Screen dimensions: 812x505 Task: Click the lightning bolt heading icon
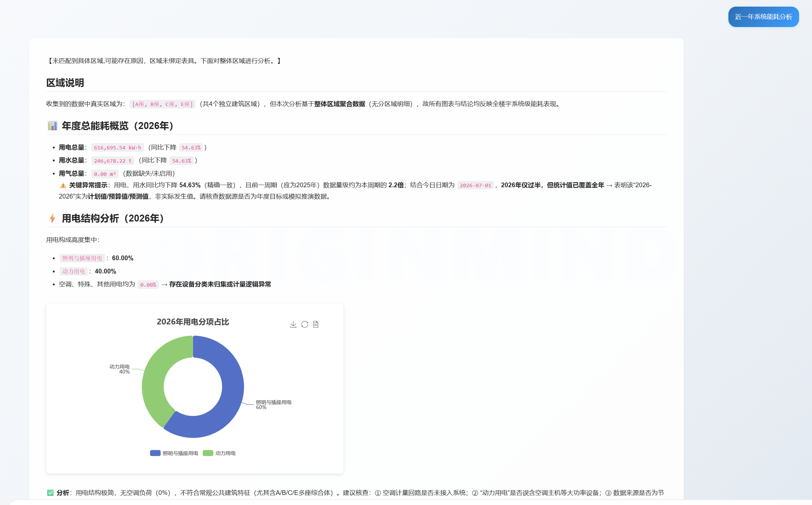[52, 218]
